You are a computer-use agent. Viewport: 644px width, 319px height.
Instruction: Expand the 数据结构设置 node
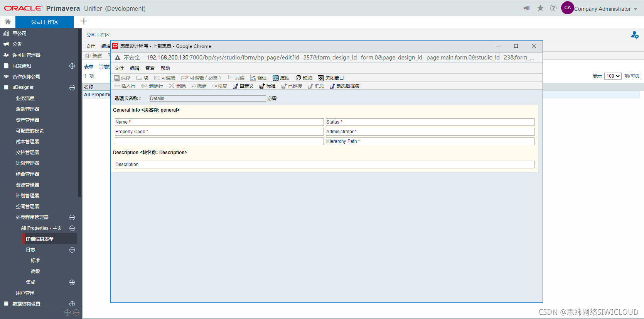[72, 304]
